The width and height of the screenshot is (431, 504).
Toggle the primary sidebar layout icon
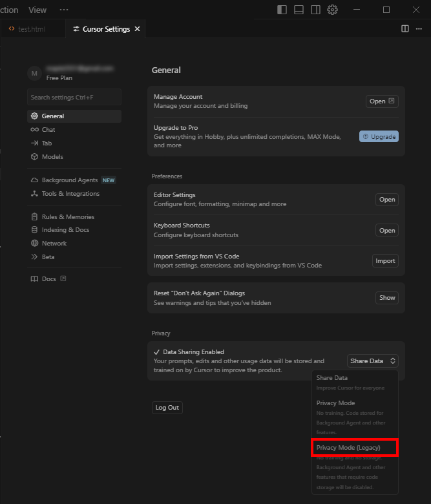pyautogui.click(x=282, y=10)
